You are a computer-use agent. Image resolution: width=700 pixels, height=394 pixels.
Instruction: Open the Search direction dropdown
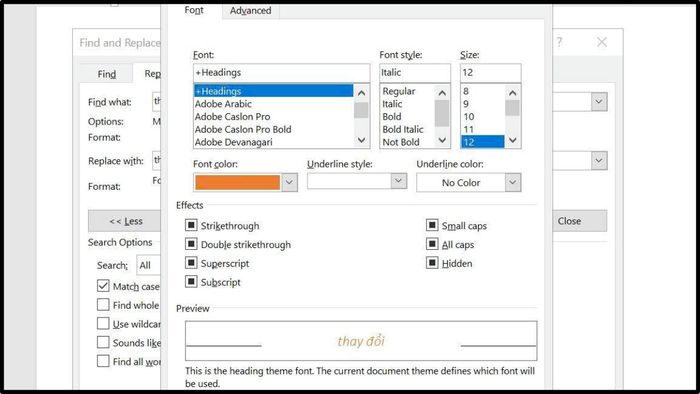click(x=149, y=265)
